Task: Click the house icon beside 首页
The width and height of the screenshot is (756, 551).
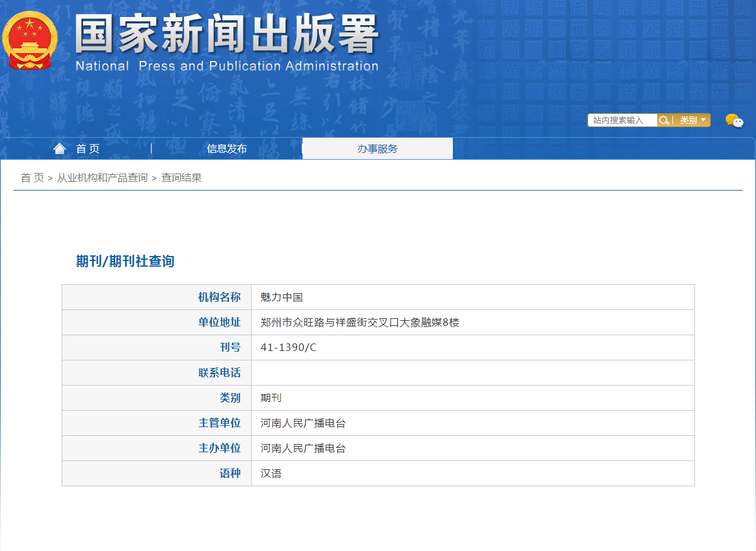Action: click(60, 148)
